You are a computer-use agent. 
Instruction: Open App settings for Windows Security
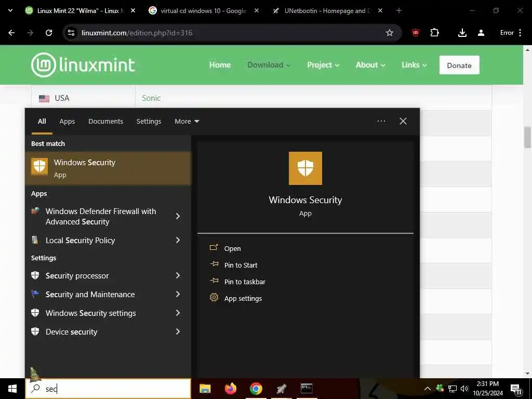(x=243, y=299)
